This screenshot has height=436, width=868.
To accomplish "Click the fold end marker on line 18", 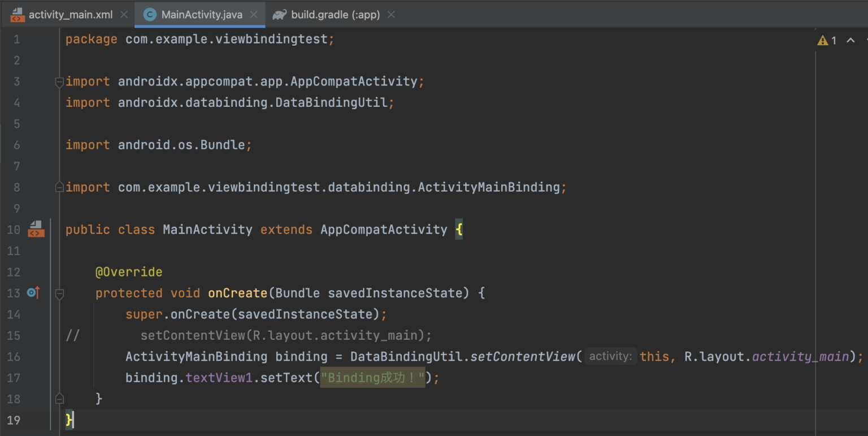I will (59, 399).
